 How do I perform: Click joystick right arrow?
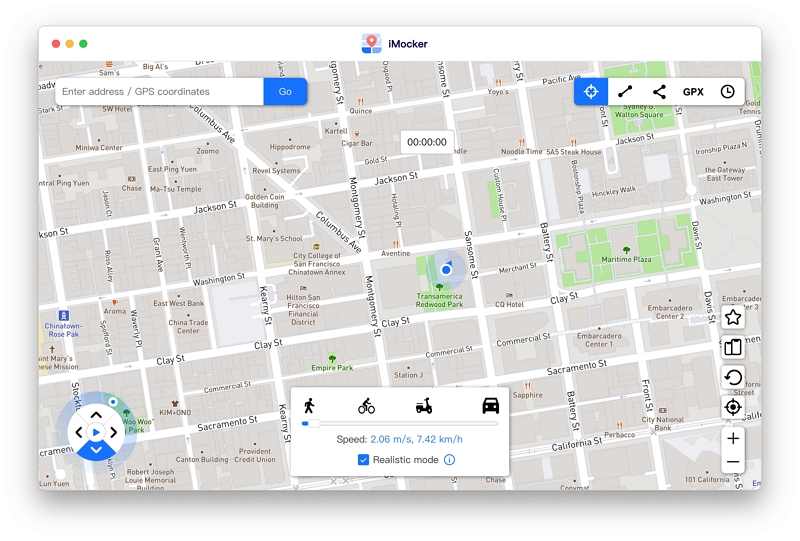click(x=113, y=432)
